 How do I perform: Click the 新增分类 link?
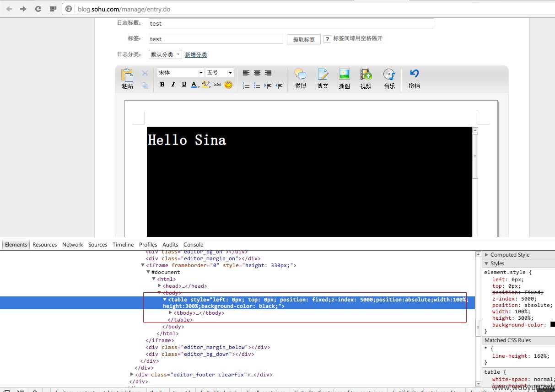coord(196,55)
